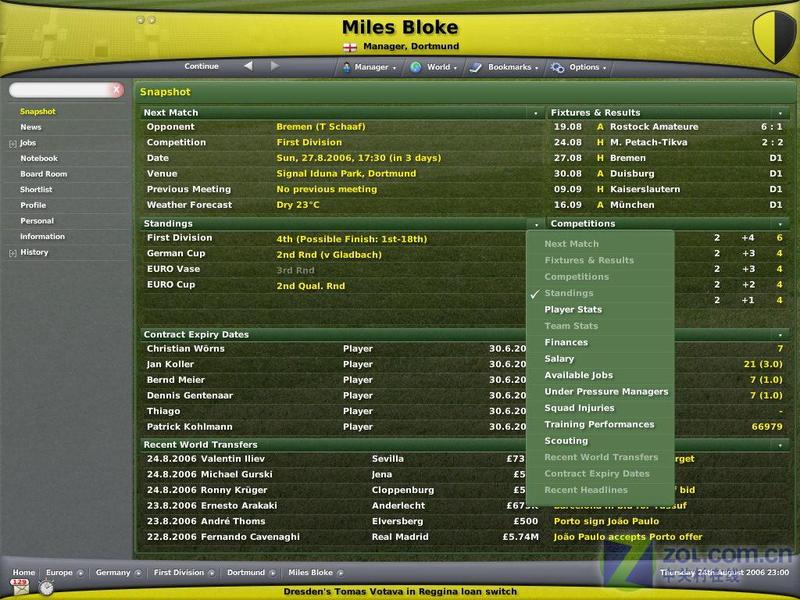Click the checked Standings menu entry
This screenshot has height=600, width=800.
tap(568, 293)
